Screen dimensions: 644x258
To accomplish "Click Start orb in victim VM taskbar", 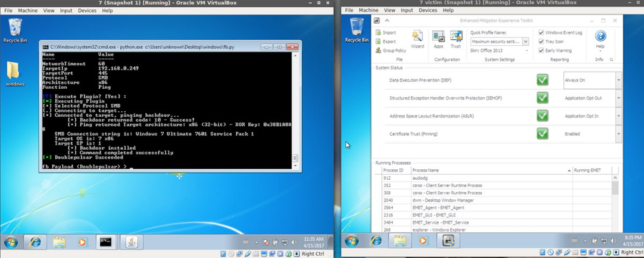I will click(351, 241).
